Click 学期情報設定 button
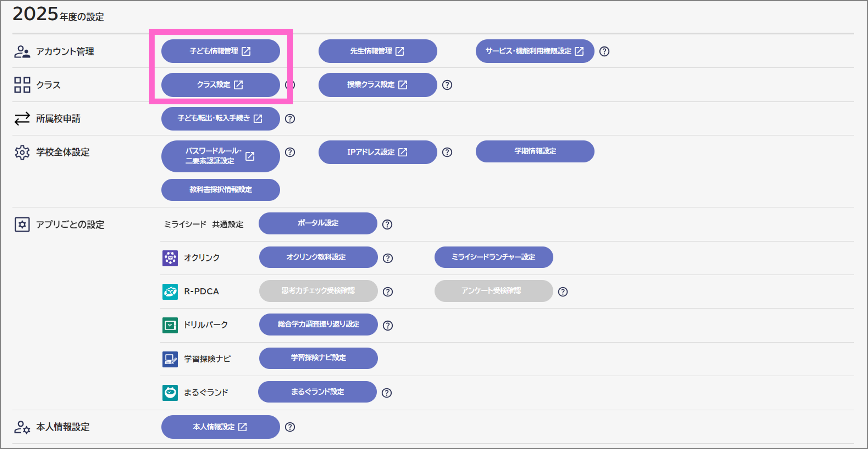The image size is (868, 449). 535,151
